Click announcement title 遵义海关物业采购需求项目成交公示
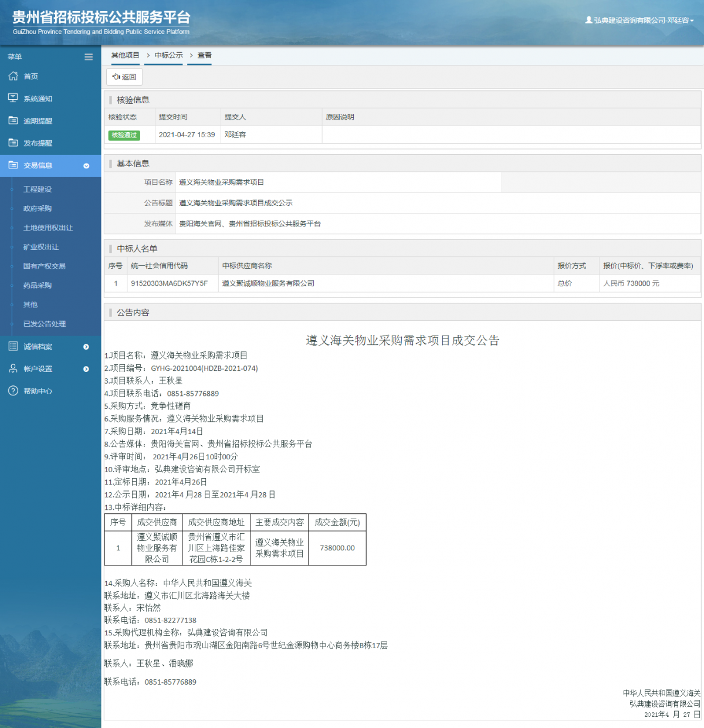 coord(236,203)
